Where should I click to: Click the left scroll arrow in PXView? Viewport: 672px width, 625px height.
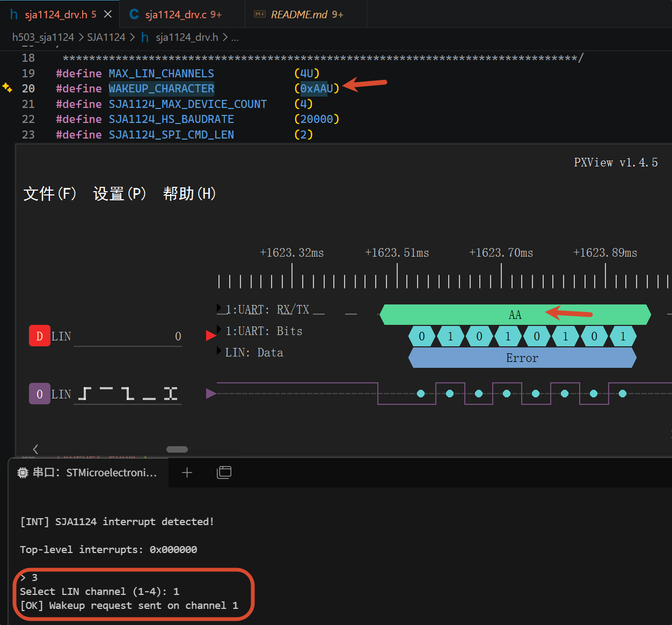coord(35,449)
